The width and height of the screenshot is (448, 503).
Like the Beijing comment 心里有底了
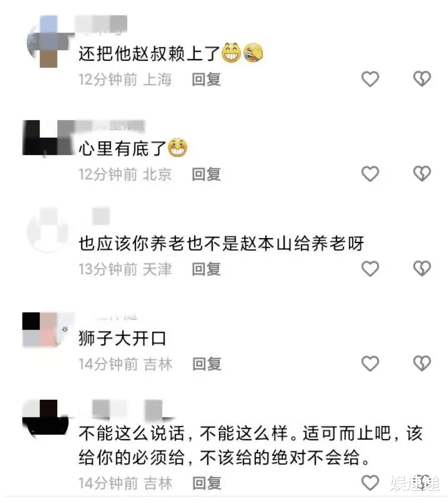click(x=370, y=174)
